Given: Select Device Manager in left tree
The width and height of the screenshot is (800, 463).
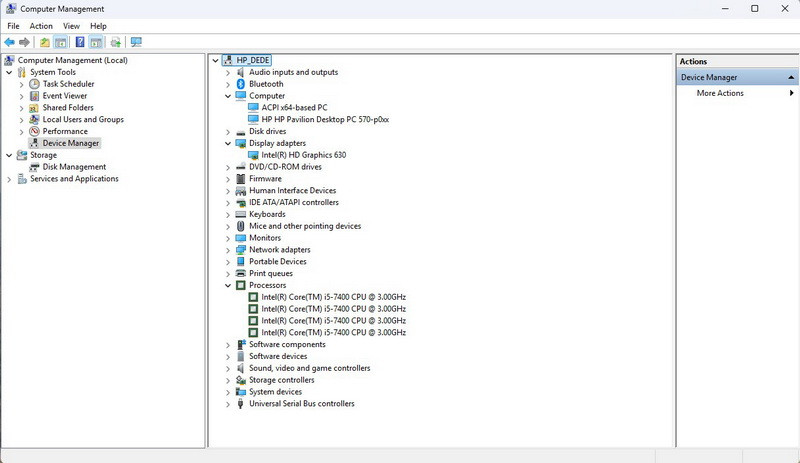Looking at the screenshot, I should click(x=70, y=143).
